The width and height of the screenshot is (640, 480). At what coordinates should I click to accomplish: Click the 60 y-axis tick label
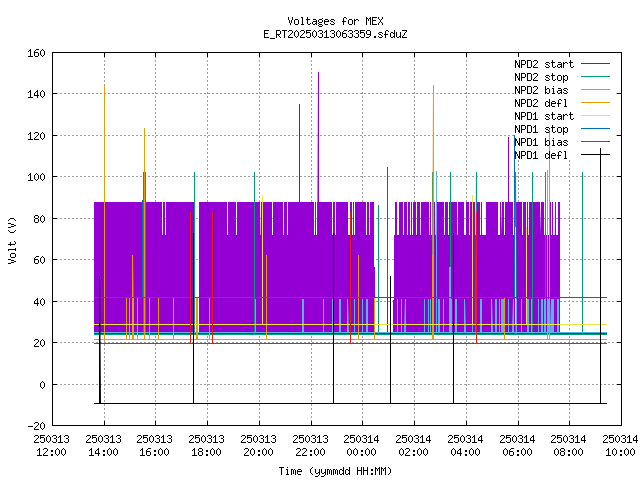39,260
